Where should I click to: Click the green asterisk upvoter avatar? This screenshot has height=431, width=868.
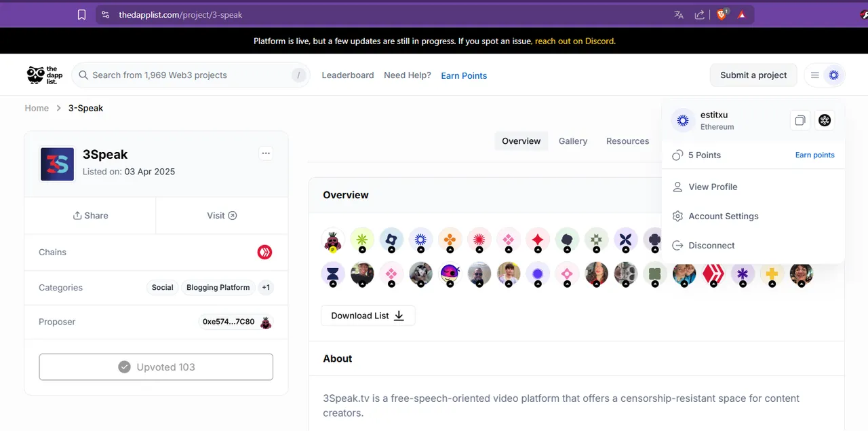pyautogui.click(x=362, y=239)
